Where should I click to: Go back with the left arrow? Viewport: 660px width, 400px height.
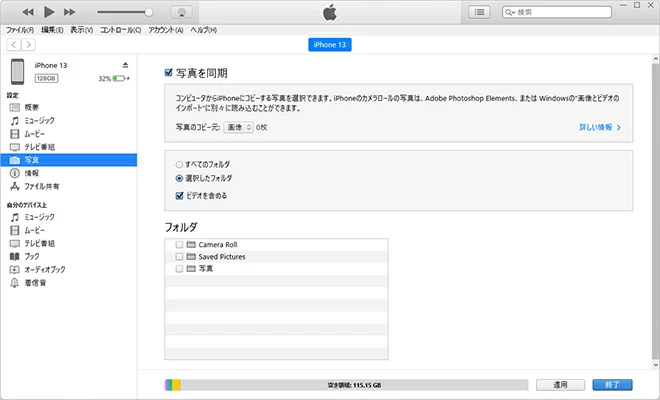pyautogui.click(x=14, y=45)
